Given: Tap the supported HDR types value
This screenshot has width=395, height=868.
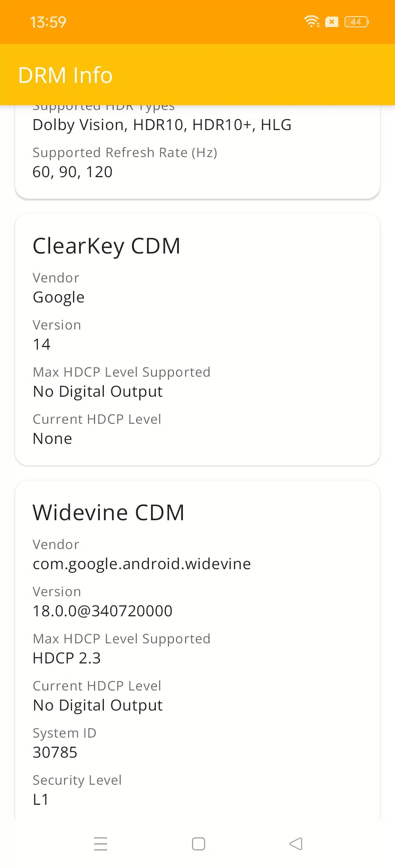Looking at the screenshot, I should (162, 125).
